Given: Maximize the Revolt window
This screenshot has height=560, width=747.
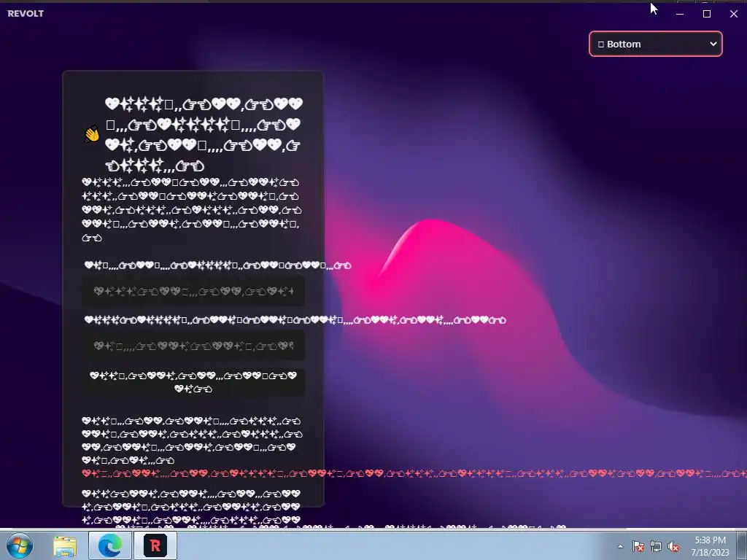Looking at the screenshot, I should click(707, 14).
